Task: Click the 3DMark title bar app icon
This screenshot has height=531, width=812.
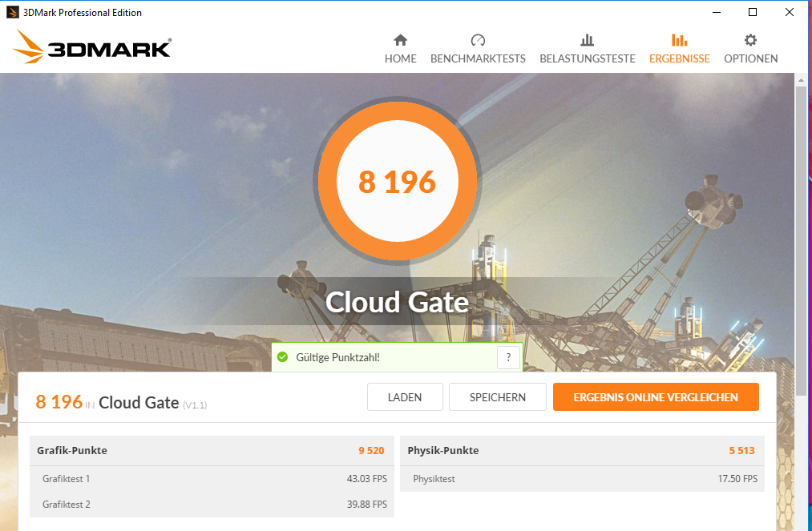Action: coord(13,12)
